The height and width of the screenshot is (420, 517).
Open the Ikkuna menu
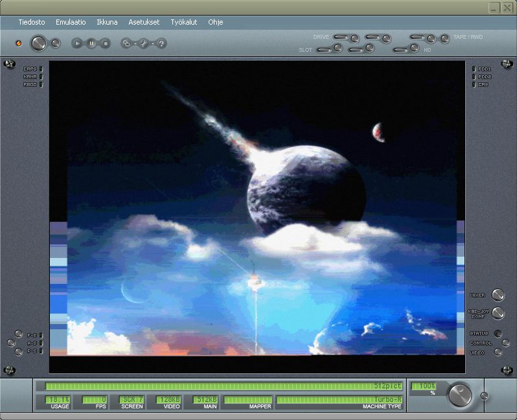tap(107, 22)
